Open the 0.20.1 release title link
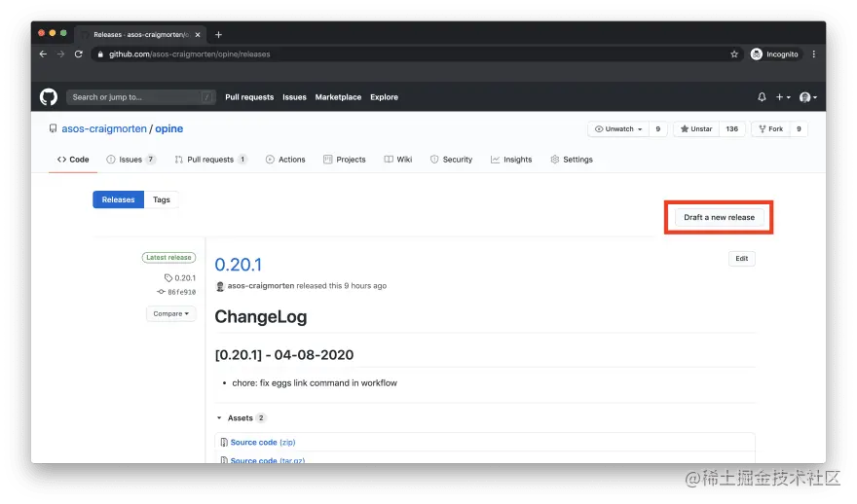857x504 pixels. tap(239, 265)
